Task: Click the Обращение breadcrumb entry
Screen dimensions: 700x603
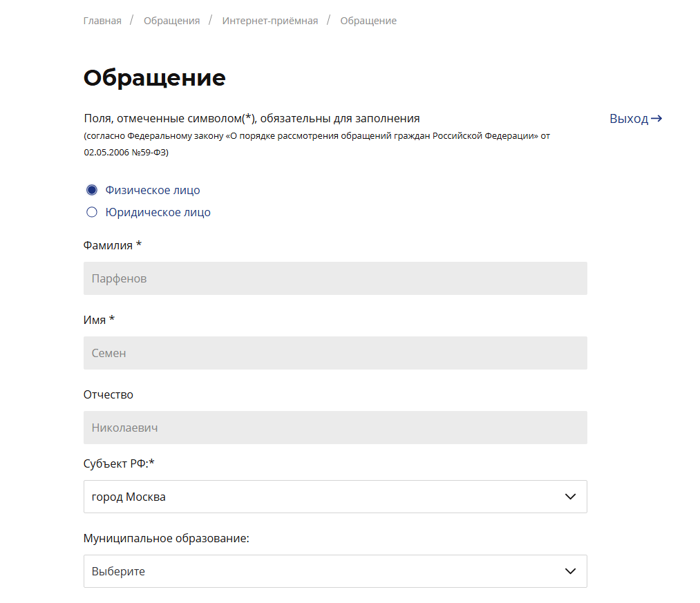Action: (368, 20)
